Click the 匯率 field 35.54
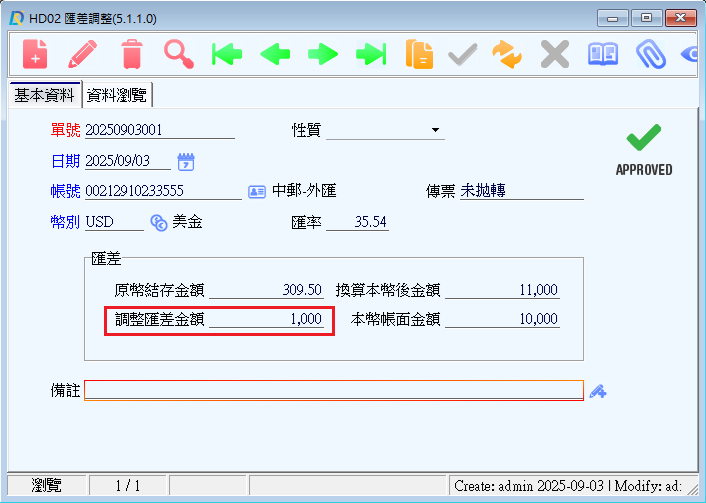Viewport: 706px width, 503px height. point(358,222)
